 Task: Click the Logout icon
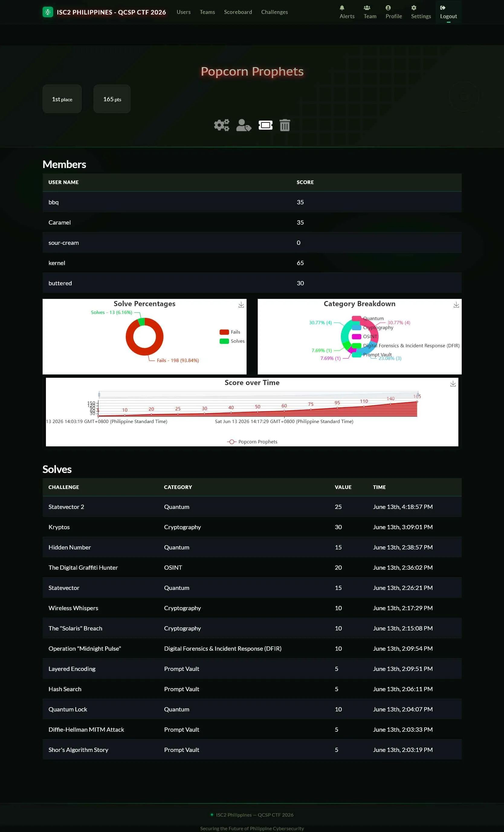(443, 8)
